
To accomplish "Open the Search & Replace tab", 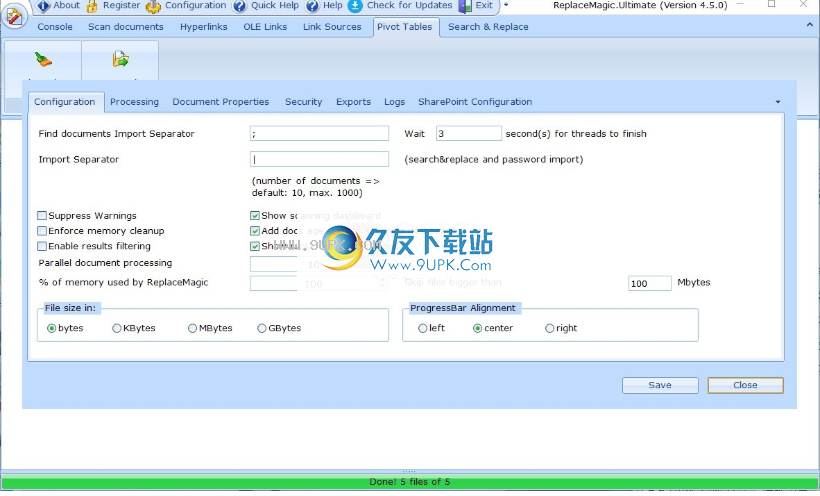I will [488, 27].
